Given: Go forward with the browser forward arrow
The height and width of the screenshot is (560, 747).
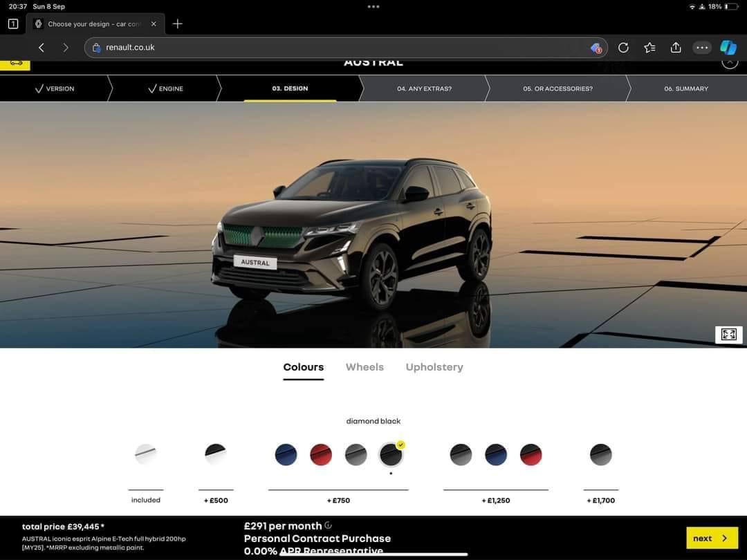Looking at the screenshot, I should click(65, 48).
